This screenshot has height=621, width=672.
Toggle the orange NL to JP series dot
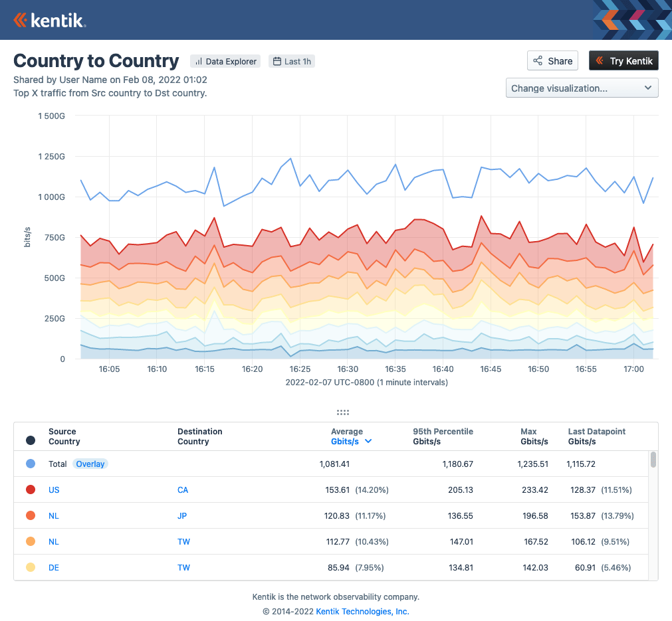[x=29, y=515]
